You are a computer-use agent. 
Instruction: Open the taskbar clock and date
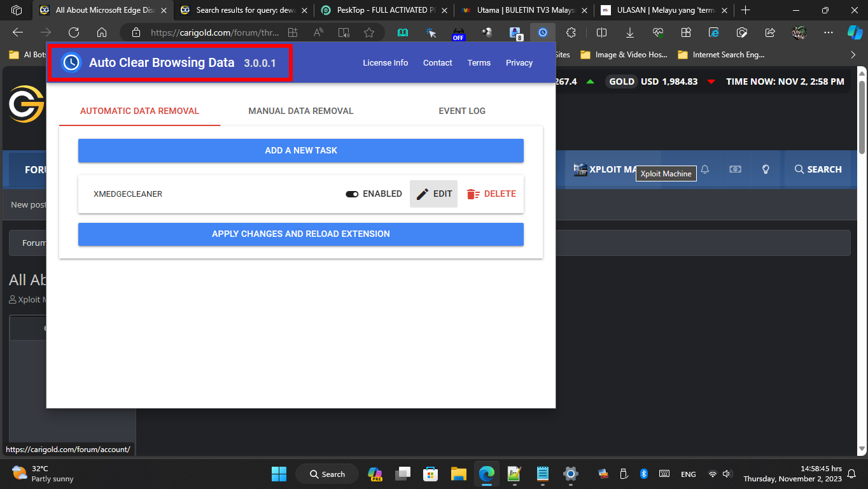[x=792, y=474]
